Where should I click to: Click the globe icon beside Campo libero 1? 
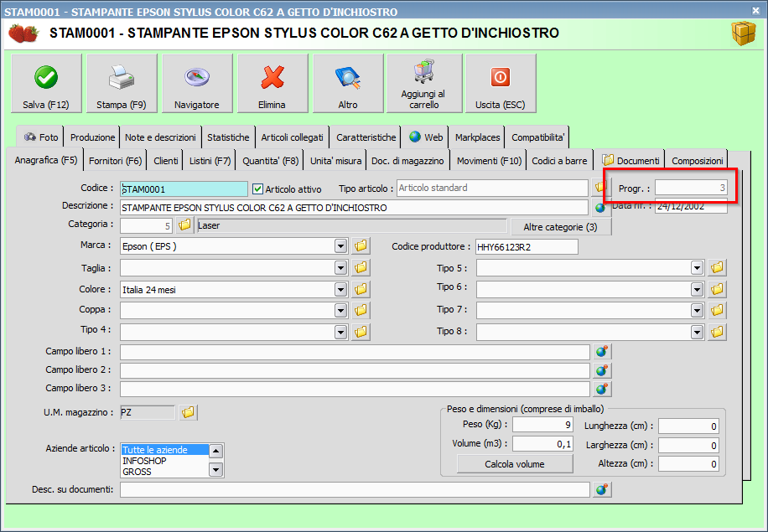[602, 351]
